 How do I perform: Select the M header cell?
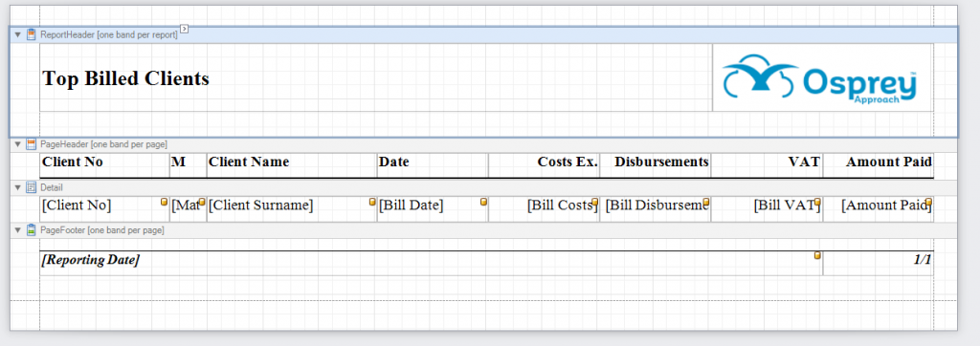tap(189, 165)
